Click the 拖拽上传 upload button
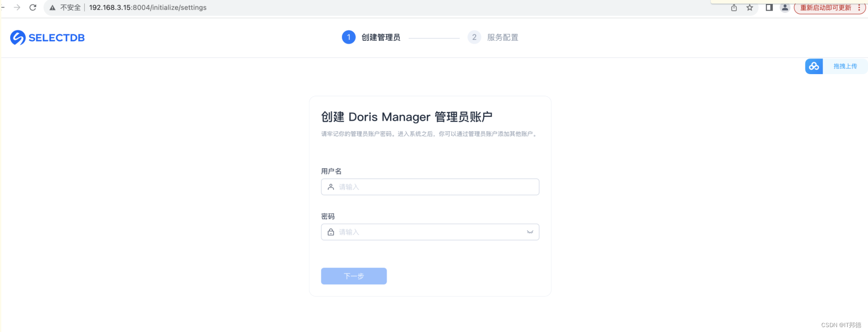868x332 pixels. click(845, 66)
